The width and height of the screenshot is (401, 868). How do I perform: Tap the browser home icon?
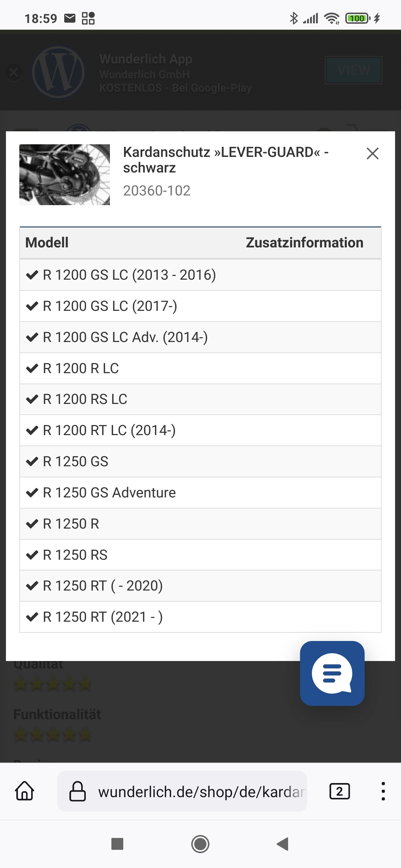tap(25, 791)
